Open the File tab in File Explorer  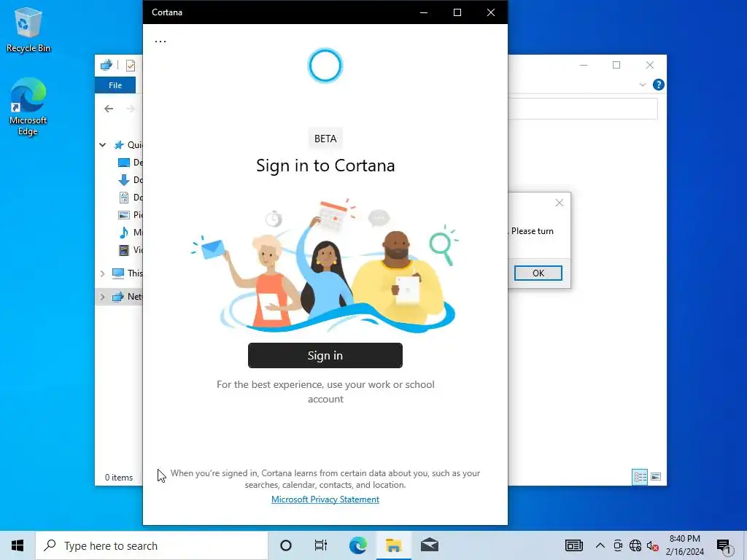pos(115,85)
